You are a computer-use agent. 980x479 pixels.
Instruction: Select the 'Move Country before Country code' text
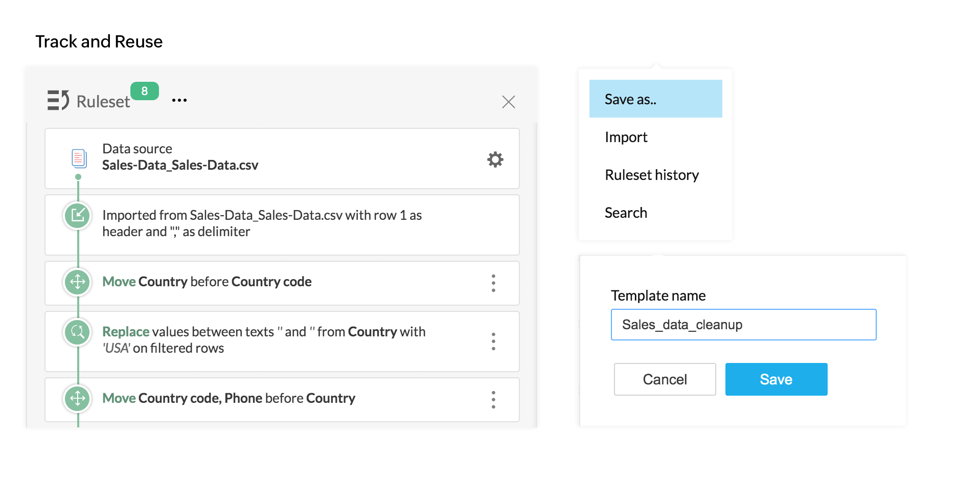[207, 282]
